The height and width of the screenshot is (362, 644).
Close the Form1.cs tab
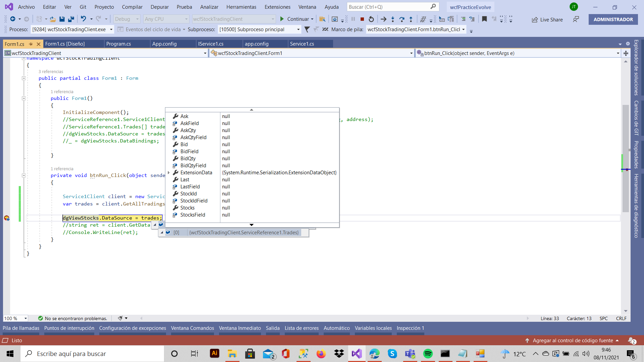click(38, 44)
